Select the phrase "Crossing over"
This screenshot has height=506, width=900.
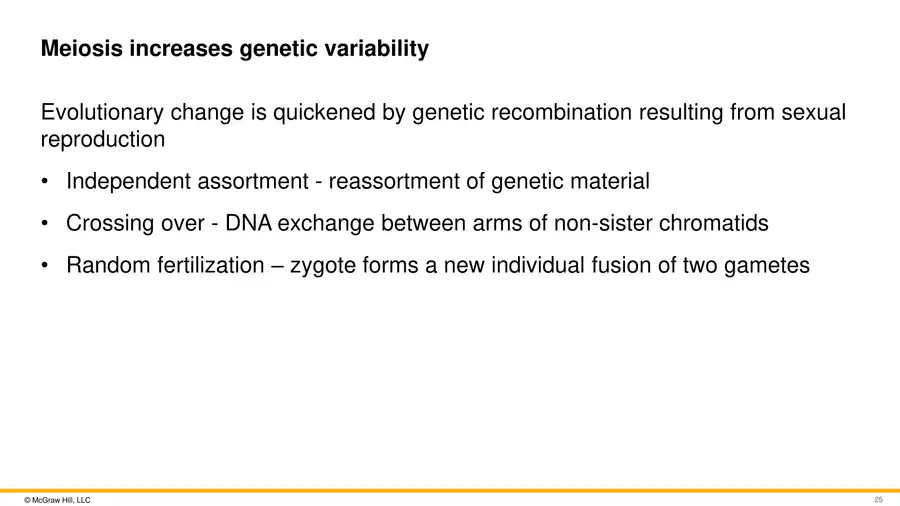coord(135,224)
